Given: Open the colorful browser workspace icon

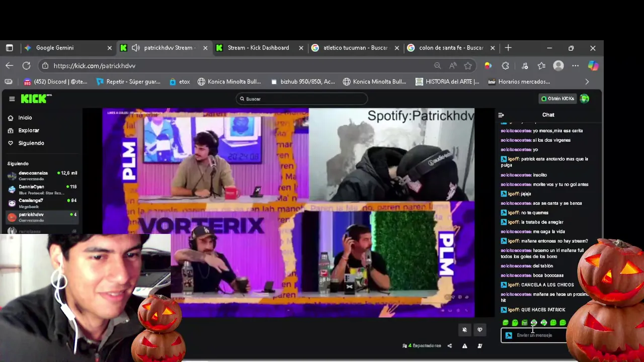Looking at the screenshot, I should 488,65.
